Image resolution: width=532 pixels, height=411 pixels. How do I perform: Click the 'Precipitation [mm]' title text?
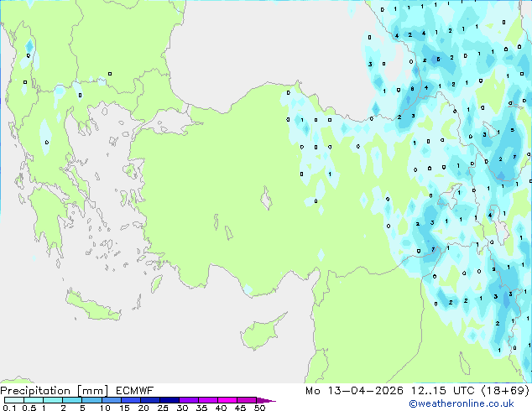[55, 391]
